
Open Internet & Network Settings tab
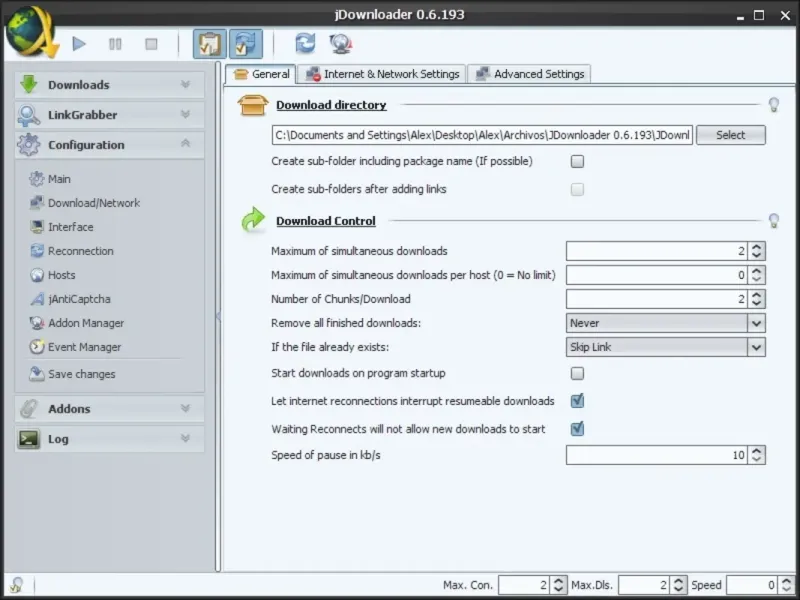click(382, 74)
